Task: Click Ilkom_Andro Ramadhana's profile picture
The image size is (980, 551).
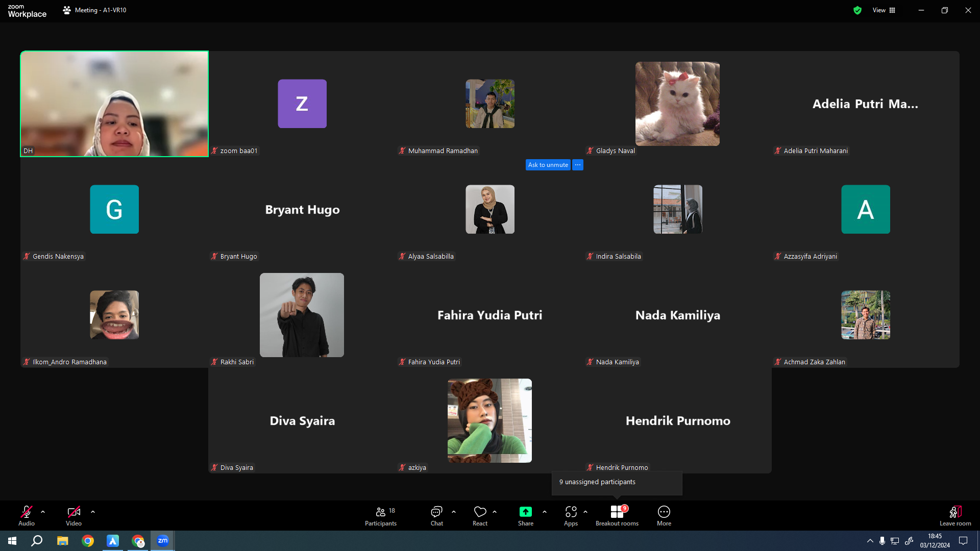Action: point(114,315)
